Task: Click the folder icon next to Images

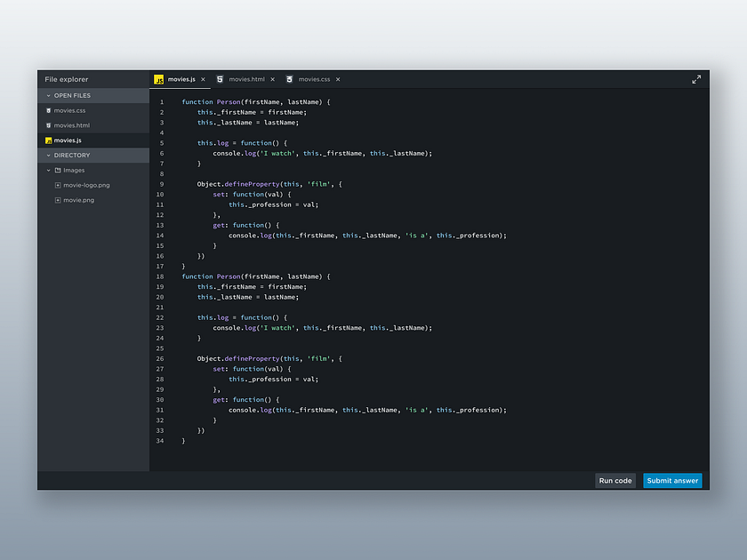Action: click(x=59, y=170)
